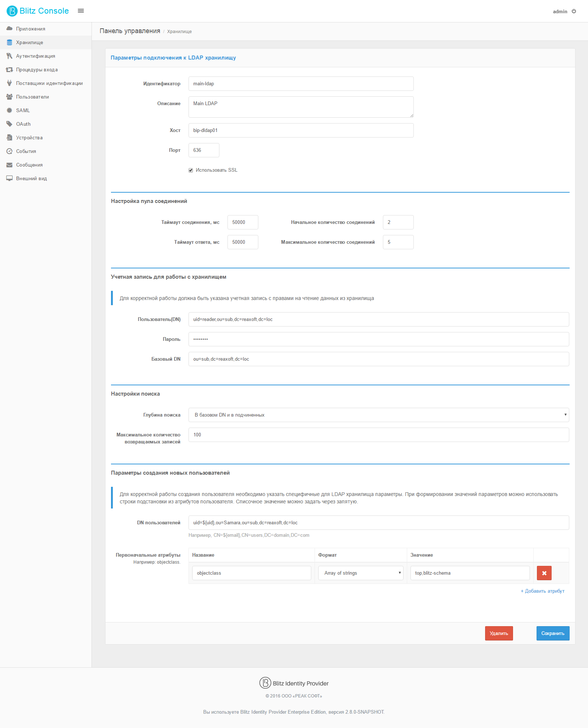The height and width of the screenshot is (728, 588).
Task: Click the Порт field showing 636
Action: point(204,150)
